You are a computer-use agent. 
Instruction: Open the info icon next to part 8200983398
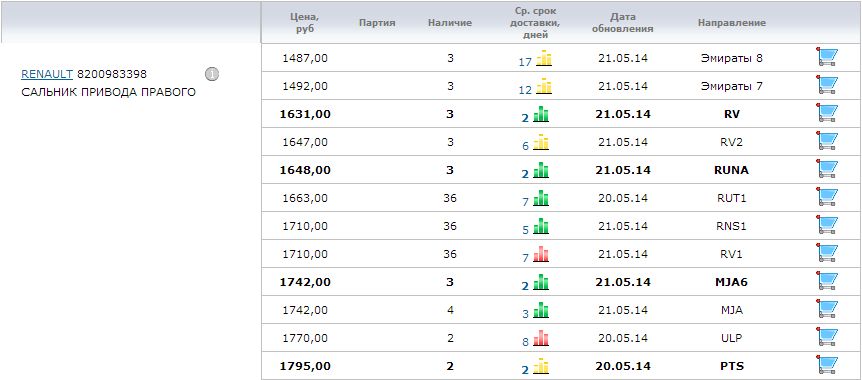click(x=212, y=74)
